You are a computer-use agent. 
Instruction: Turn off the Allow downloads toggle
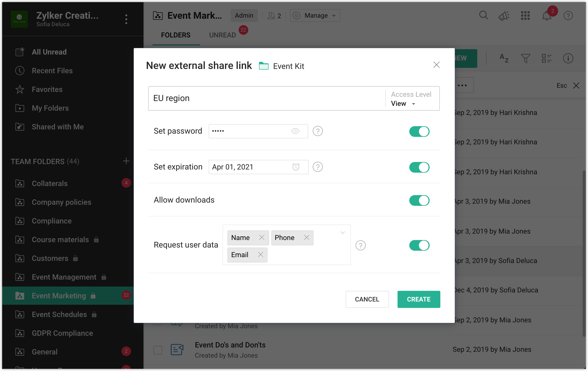click(419, 200)
